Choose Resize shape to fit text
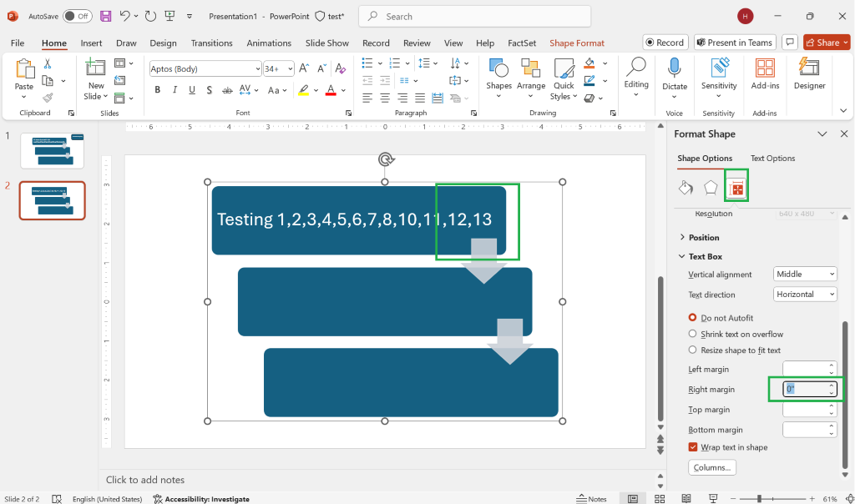 pos(692,350)
